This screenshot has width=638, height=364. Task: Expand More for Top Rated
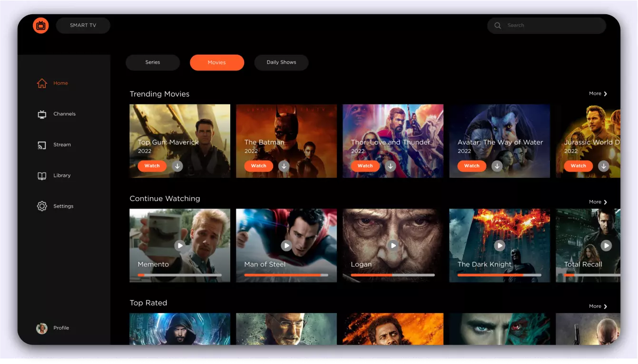click(598, 307)
